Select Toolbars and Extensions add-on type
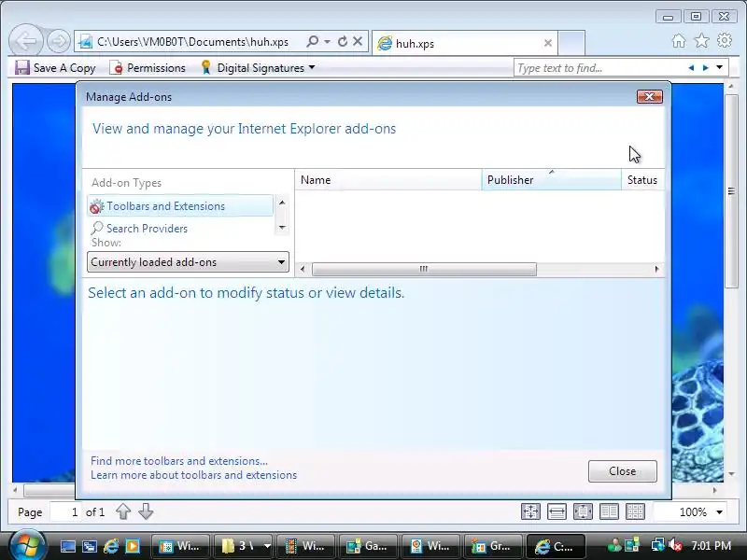 pos(180,205)
